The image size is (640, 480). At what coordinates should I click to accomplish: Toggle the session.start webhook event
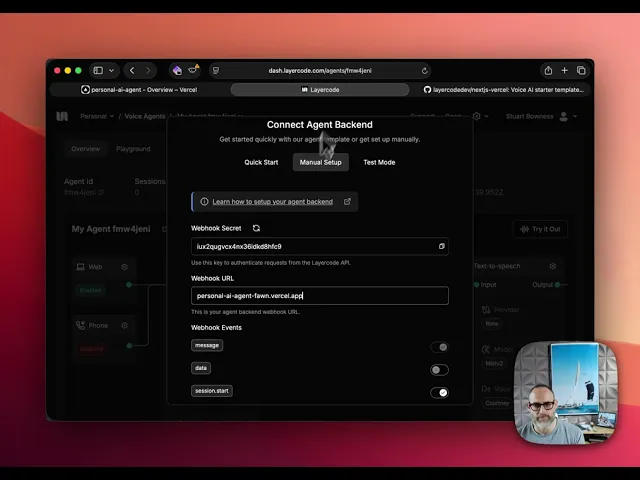coord(439,393)
